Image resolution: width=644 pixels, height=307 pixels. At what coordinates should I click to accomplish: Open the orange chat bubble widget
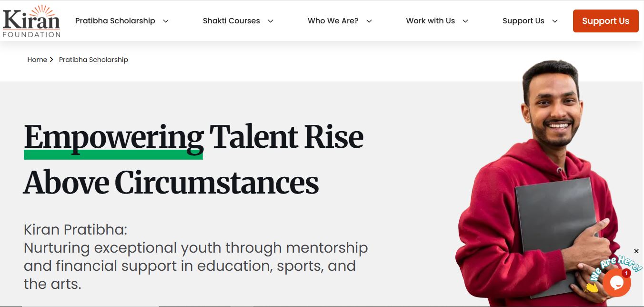point(616,283)
